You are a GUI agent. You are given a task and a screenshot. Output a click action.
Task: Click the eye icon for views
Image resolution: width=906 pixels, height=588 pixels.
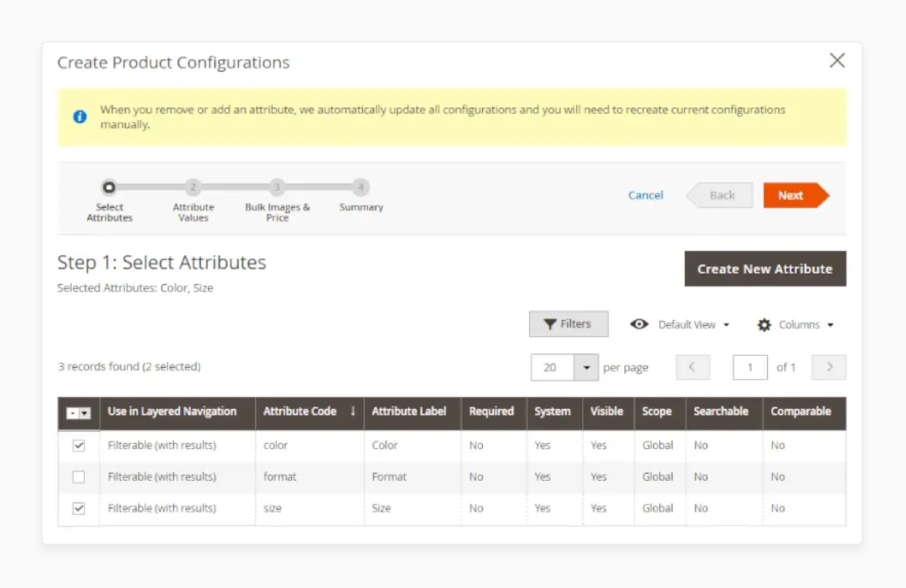pyautogui.click(x=639, y=324)
